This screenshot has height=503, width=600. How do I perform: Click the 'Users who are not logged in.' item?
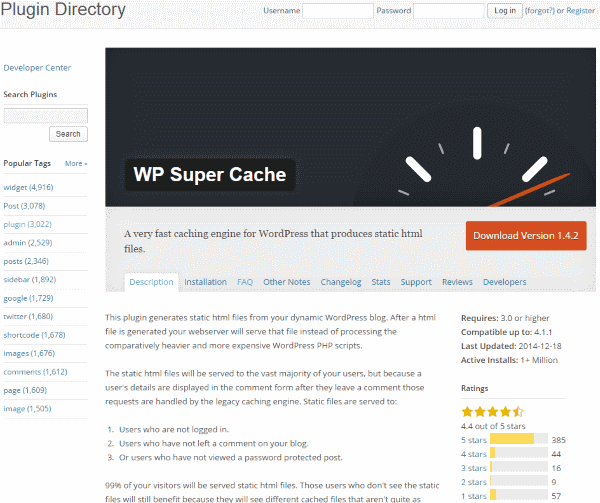click(174, 430)
